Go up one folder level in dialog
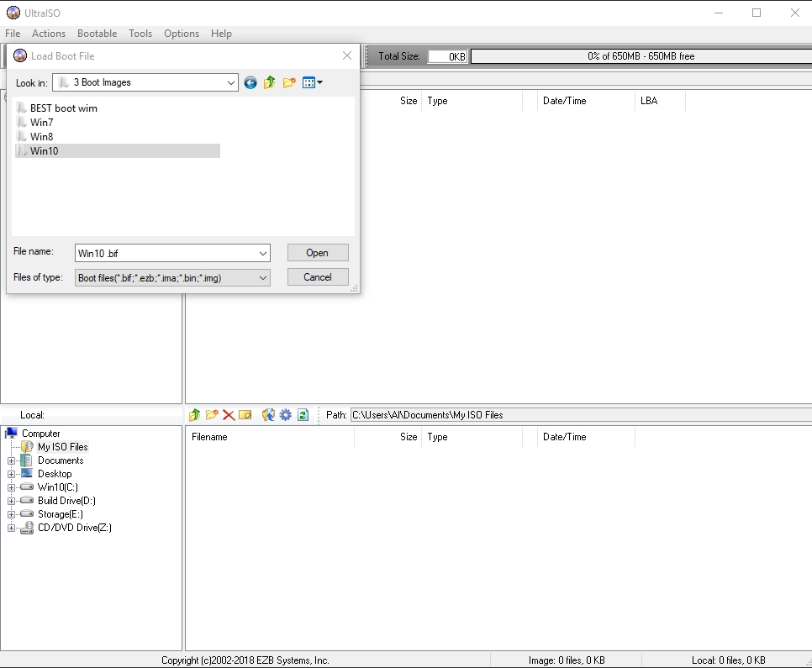Image resolution: width=812 pixels, height=668 pixels. (269, 83)
